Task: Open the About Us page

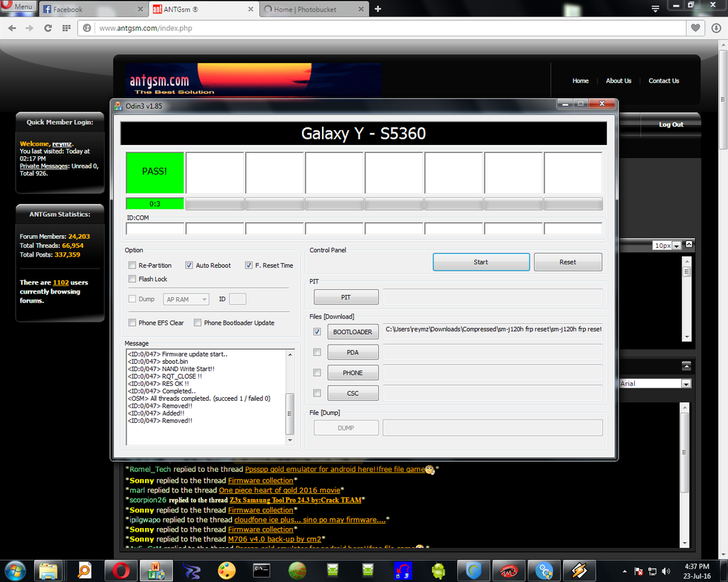Action: point(619,81)
